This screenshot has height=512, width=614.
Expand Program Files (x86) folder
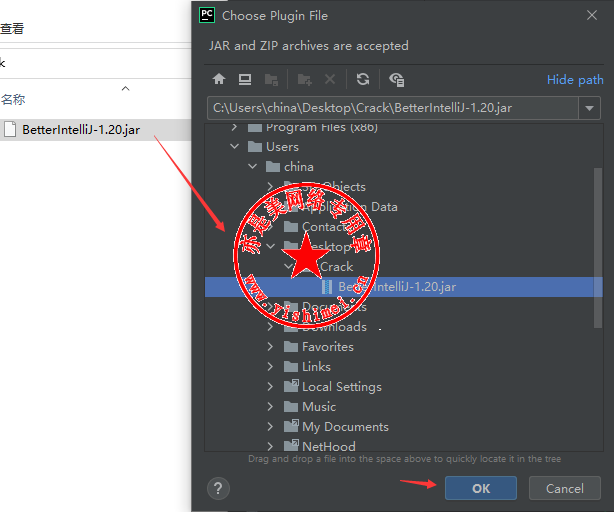(x=234, y=127)
